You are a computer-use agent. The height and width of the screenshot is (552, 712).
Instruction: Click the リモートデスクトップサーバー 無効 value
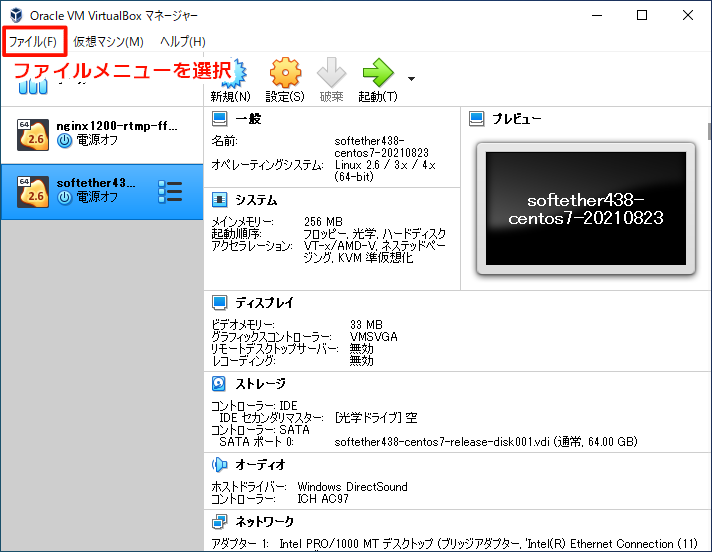361,349
